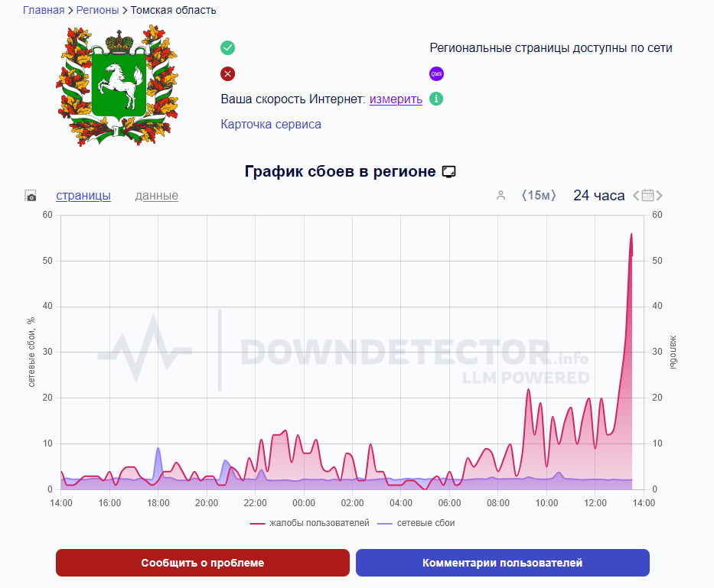
Task: Go to previous date with left chevron
Action: [635, 196]
